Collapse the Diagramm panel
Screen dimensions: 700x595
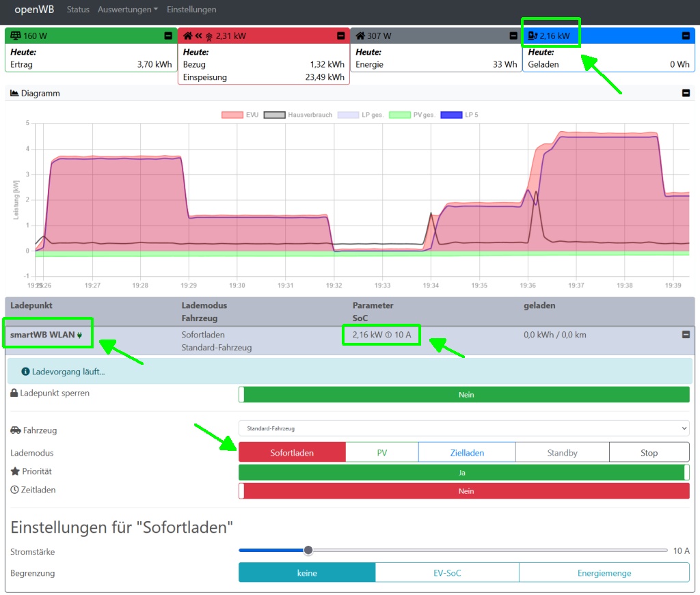pyautogui.click(x=686, y=94)
